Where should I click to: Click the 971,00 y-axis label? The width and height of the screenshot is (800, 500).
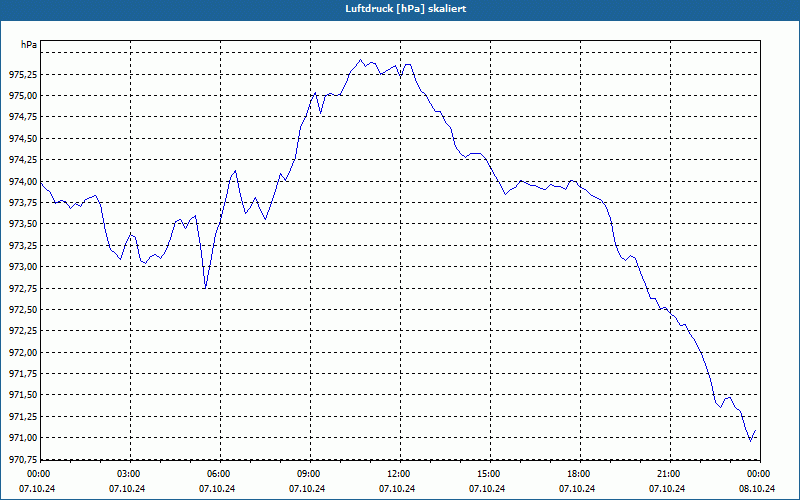23,438
